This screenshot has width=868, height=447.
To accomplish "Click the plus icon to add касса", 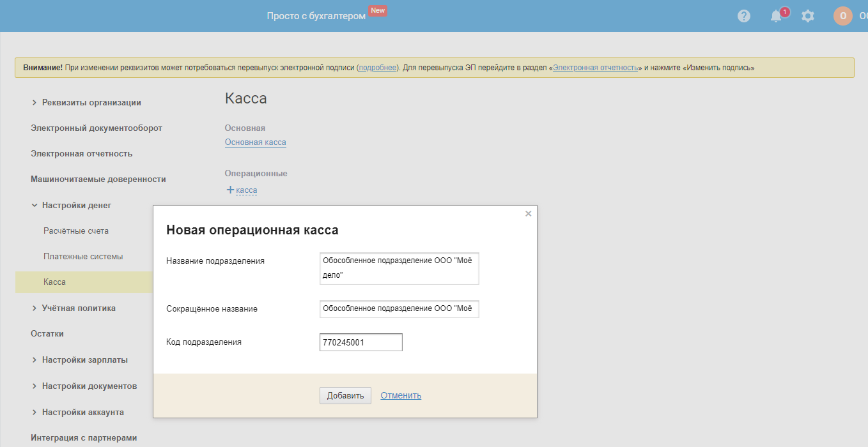I will click(231, 190).
